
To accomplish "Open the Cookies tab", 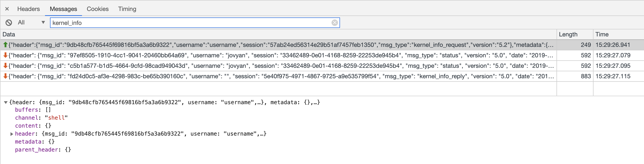I will tap(97, 9).
